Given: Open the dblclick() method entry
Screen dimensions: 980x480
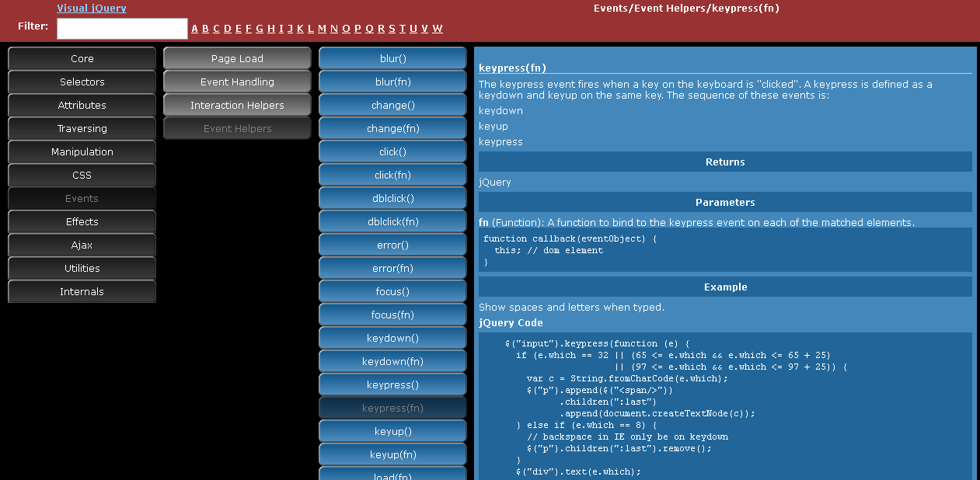Looking at the screenshot, I should [392, 198].
